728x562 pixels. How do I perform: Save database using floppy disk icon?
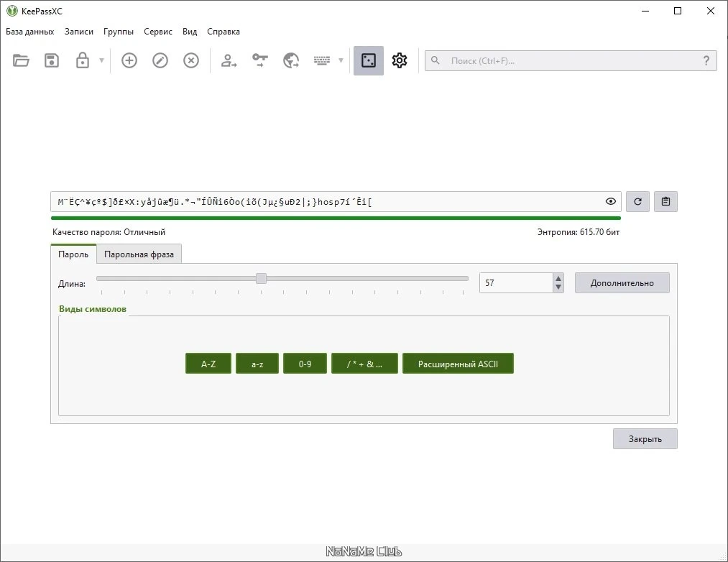pyautogui.click(x=52, y=60)
